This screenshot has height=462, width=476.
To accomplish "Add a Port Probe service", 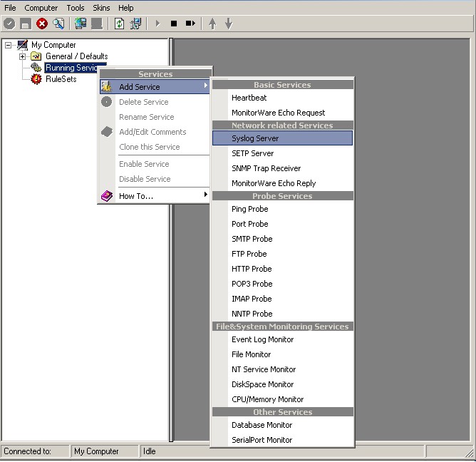I will 283,224.
